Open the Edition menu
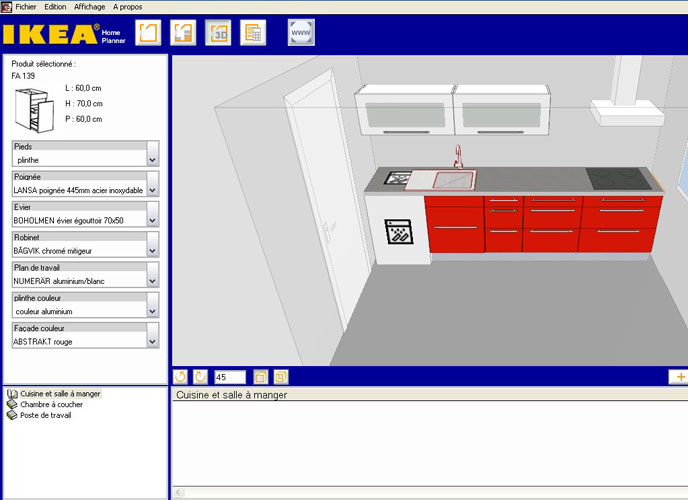 click(x=55, y=7)
